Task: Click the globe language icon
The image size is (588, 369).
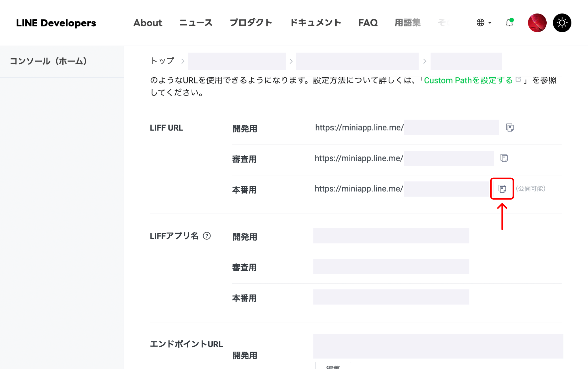Action: coord(481,23)
